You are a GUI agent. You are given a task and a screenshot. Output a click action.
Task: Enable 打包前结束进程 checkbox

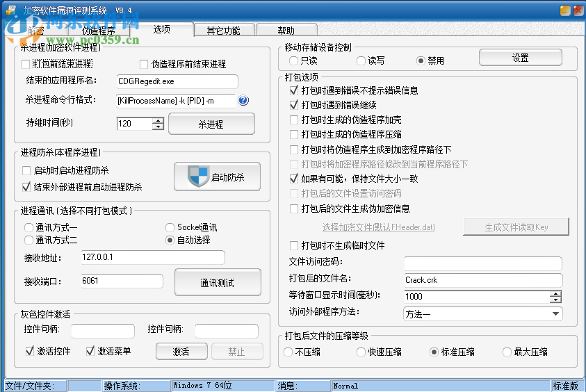tap(26, 64)
